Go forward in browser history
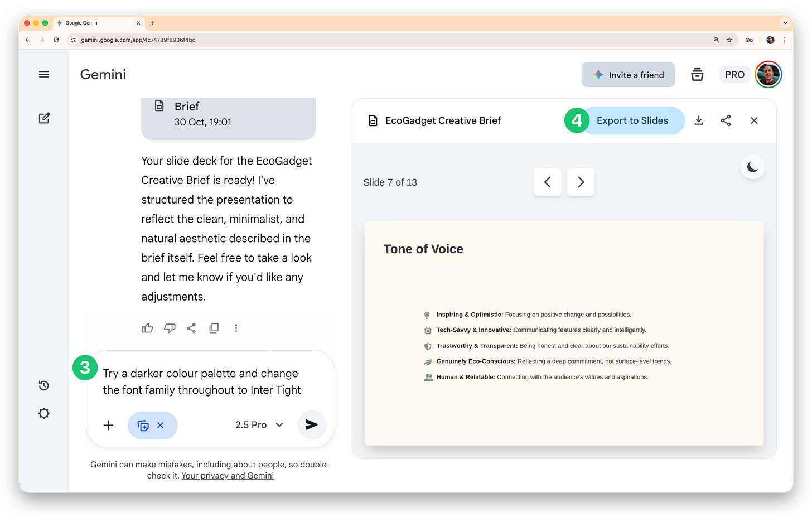812x522 pixels. pyautogui.click(x=42, y=40)
